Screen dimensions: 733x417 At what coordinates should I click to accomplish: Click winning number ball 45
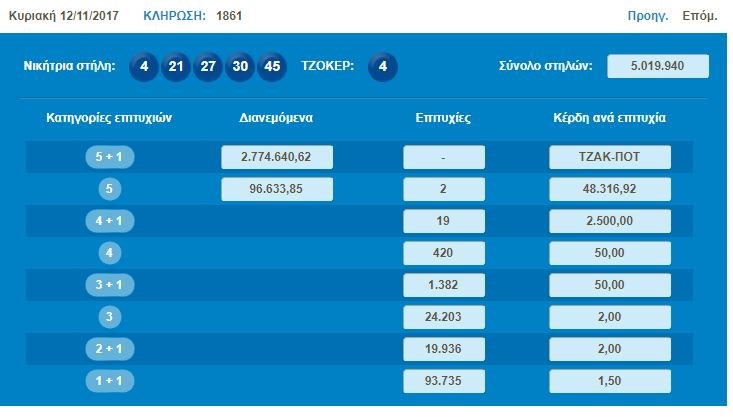pos(271,67)
